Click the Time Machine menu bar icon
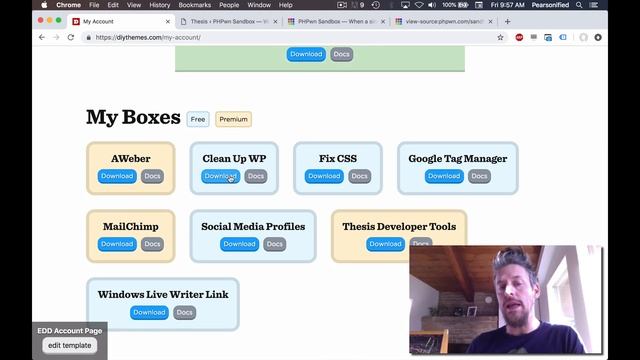The width and height of the screenshot is (640, 360). 376,5
